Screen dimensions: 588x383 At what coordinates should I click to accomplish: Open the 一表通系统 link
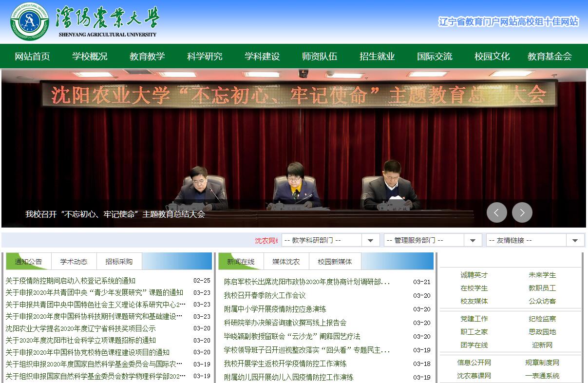[x=542, y=376]
